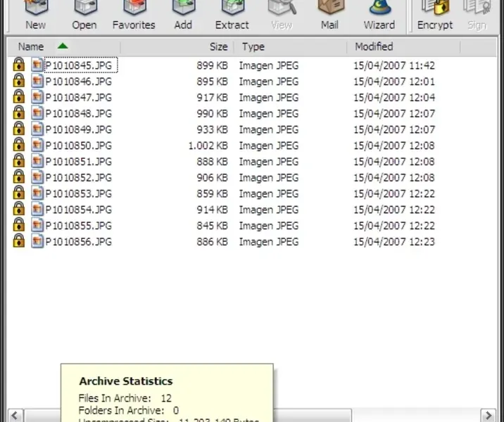The width and height of the screenshot is (504, 422).
Task: Click the 1.002 KB size cell
Action: (208, 146)
